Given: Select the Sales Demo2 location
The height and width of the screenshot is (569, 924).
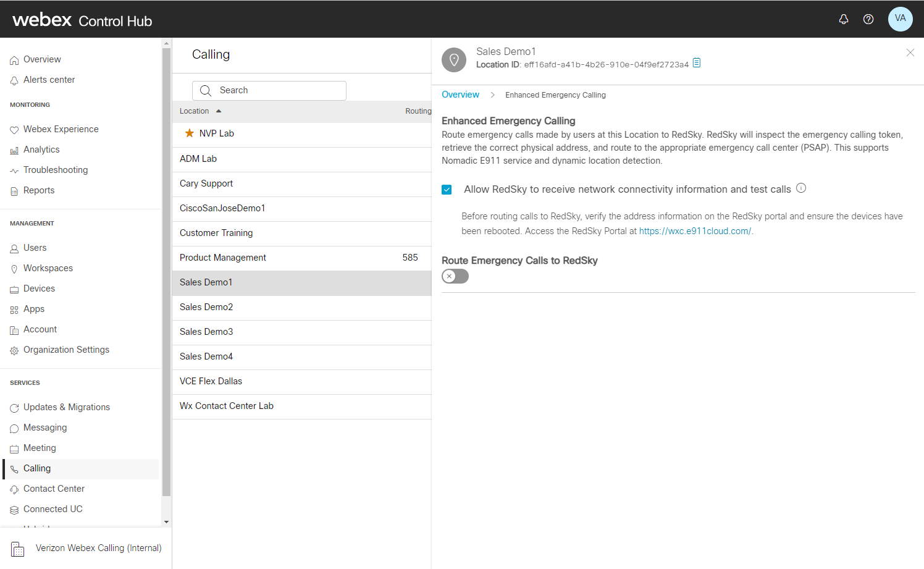Looking at the screenshot, I should (x=302, y=308).
